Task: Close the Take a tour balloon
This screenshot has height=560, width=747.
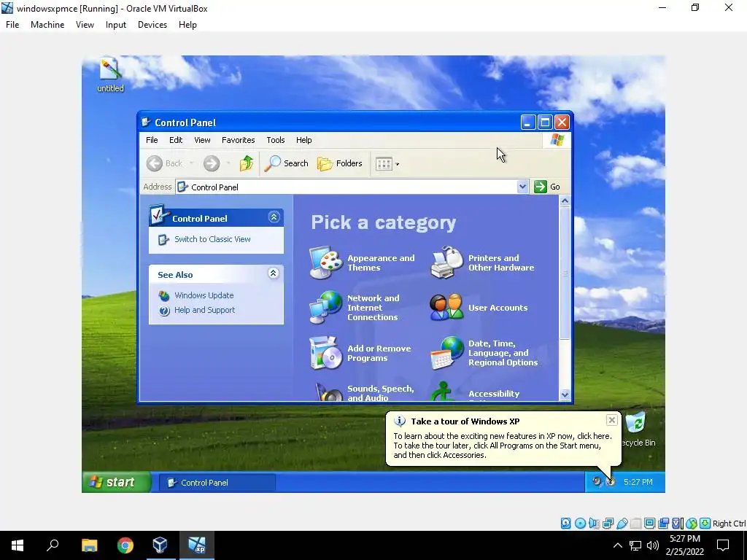Action: [612, 420]
